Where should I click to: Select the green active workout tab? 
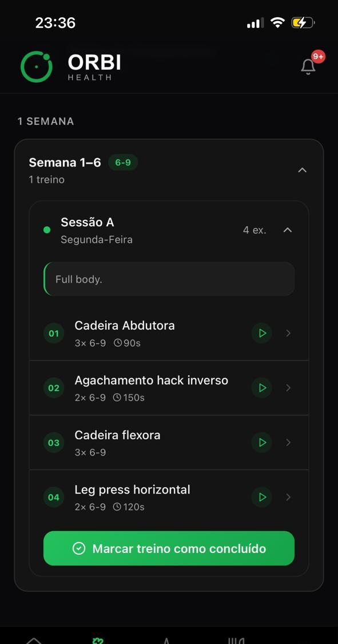(x=98, y=641)
